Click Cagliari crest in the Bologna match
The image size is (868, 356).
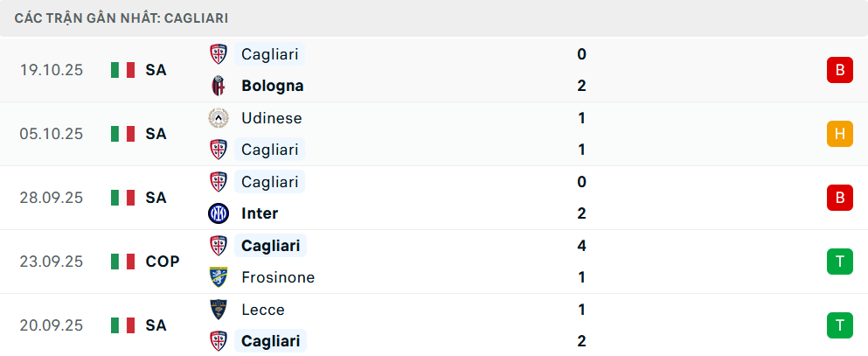coord(218,54)
